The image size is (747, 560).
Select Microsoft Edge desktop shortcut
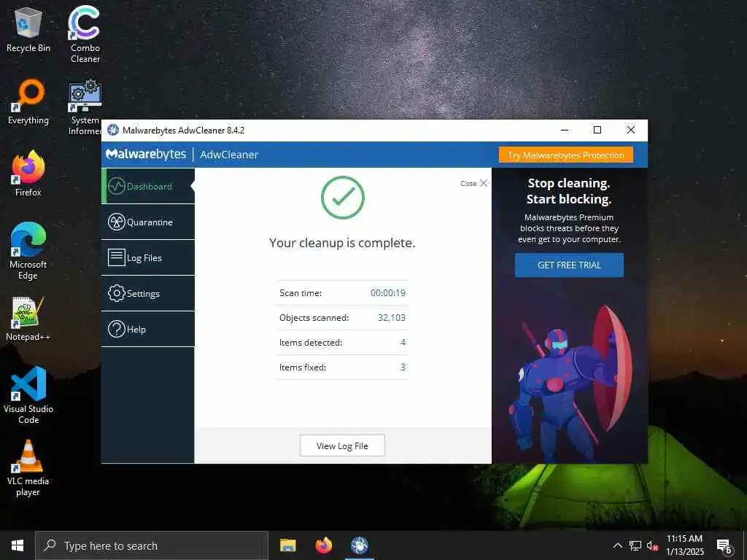pyautogui.click(x=28, y=251)
